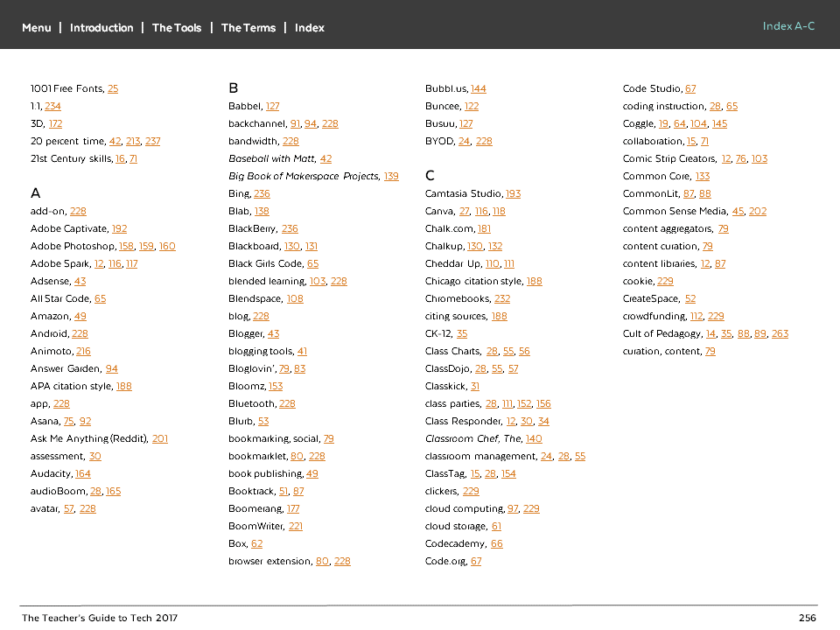
Task: Open page 94 link for Answer Garden
Action: click(x=111, y=368)
